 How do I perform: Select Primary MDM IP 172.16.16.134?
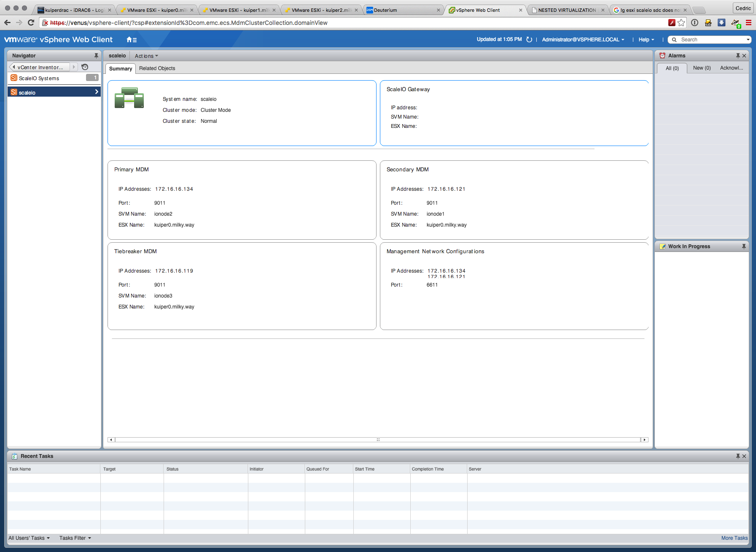click(x=174, y=189)
